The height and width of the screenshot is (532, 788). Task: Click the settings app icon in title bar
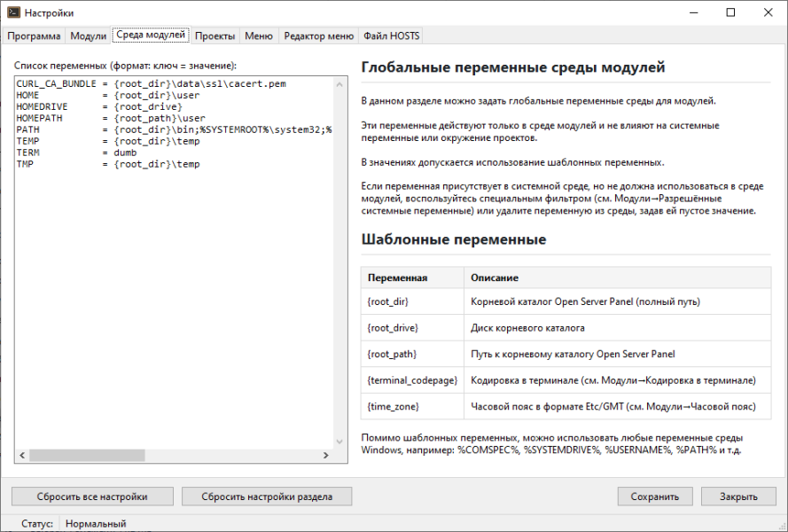(x=12, y=12)
